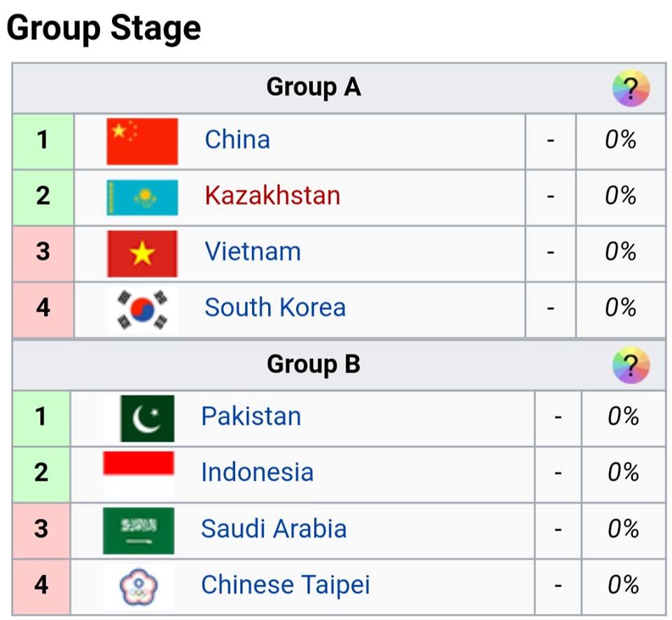
Task: Click the South Korea flag icon
Action: point(142,310)
